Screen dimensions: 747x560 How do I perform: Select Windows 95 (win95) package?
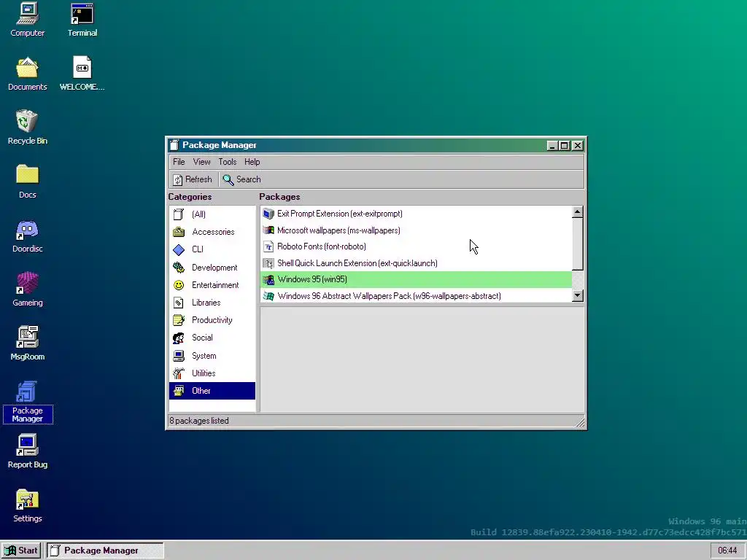[x=416, y=279]
